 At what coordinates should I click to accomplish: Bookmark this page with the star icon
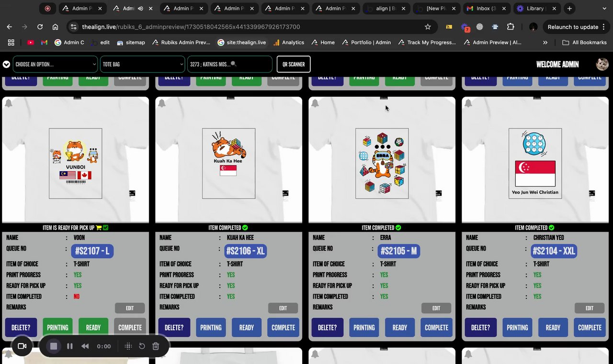coord(428,27)
